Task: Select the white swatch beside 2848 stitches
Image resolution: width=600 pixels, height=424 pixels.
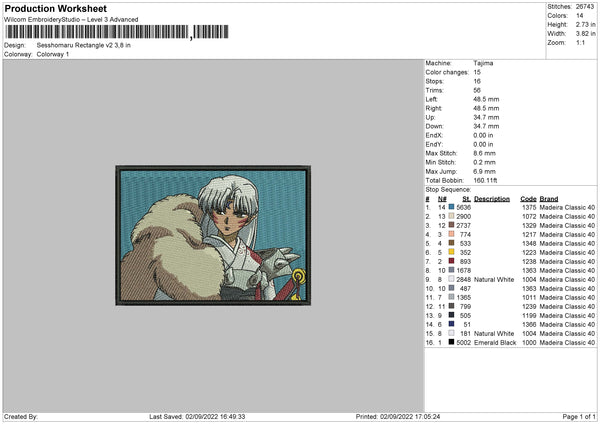Action: click(x=452, y=279)
